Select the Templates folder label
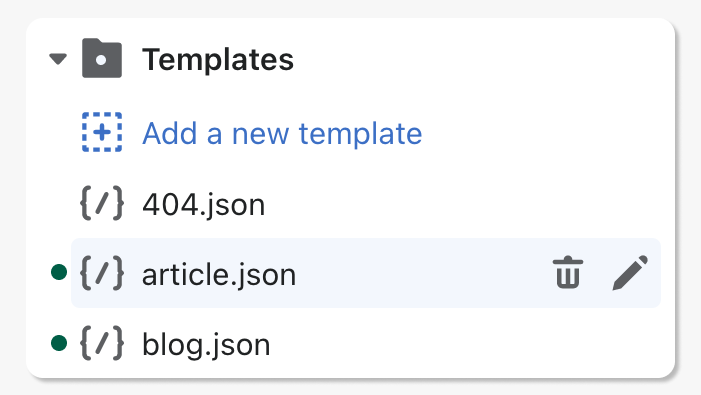 [218, 59]
